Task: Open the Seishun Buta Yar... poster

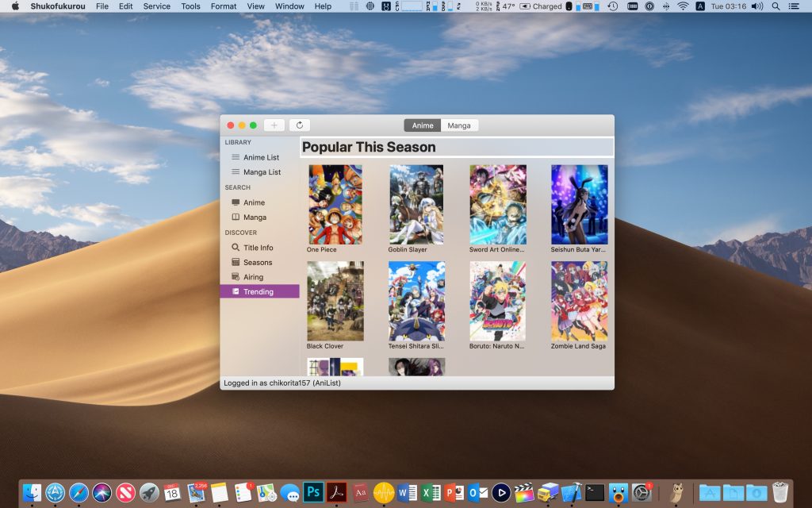Action: click(580, 204)
